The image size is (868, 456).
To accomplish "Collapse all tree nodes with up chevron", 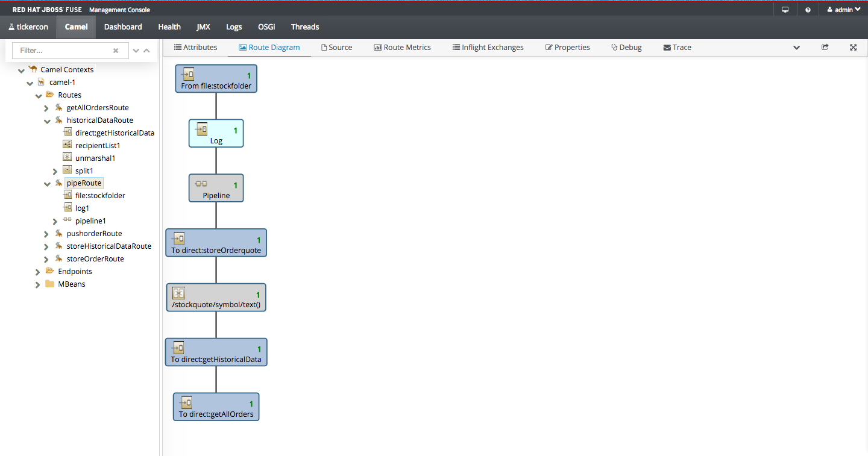I will click(x=146, y=51).
